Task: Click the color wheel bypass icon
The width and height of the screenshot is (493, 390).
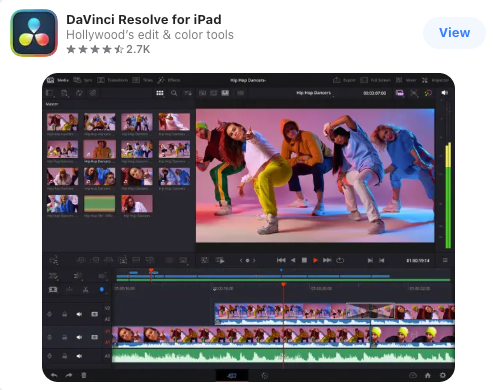Action: (428, 93)
